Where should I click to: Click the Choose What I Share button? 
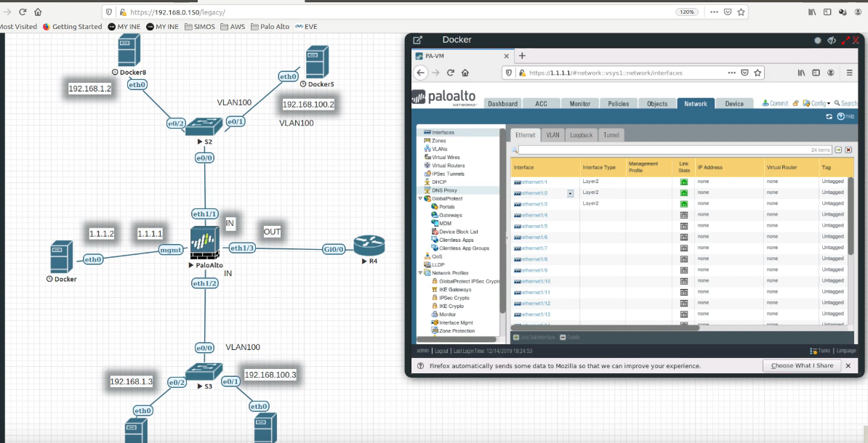pyautogui.click(x=802, y=366)
